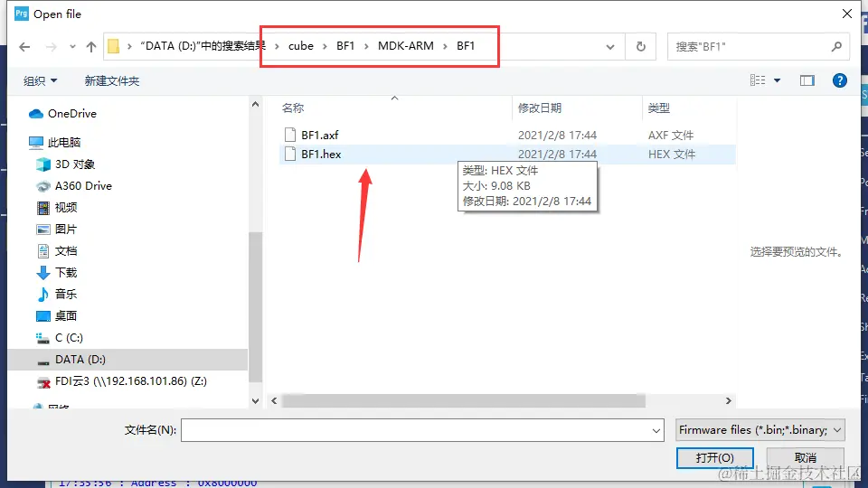
Task: Select the BF1.hex file
Action: pyautogui.click(x=507, y=155)
